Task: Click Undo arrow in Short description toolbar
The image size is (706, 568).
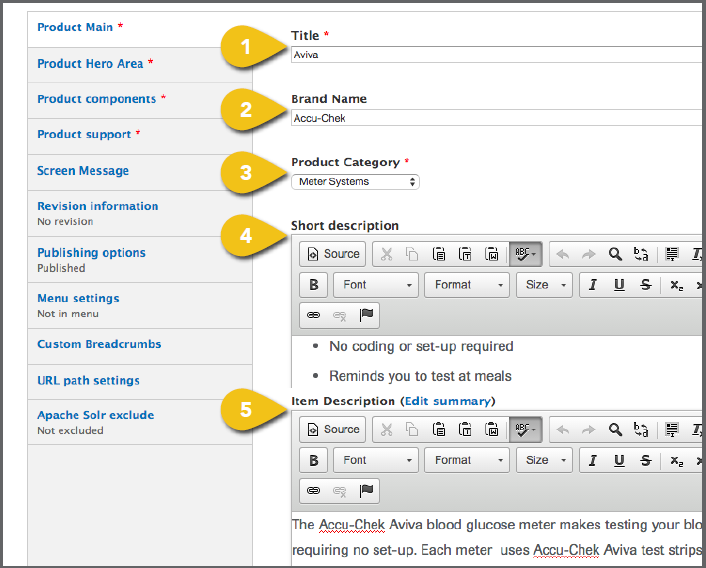Action: (562, 254)
